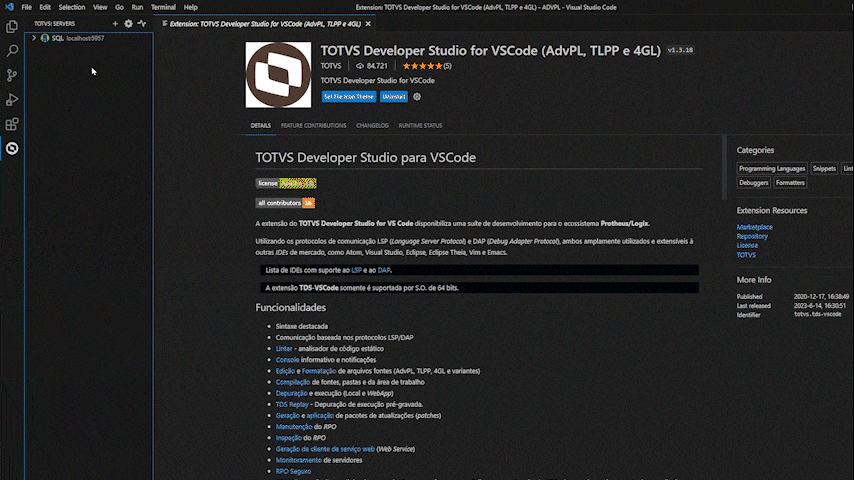Expand the SQL localhost server node

click(34, 38)
